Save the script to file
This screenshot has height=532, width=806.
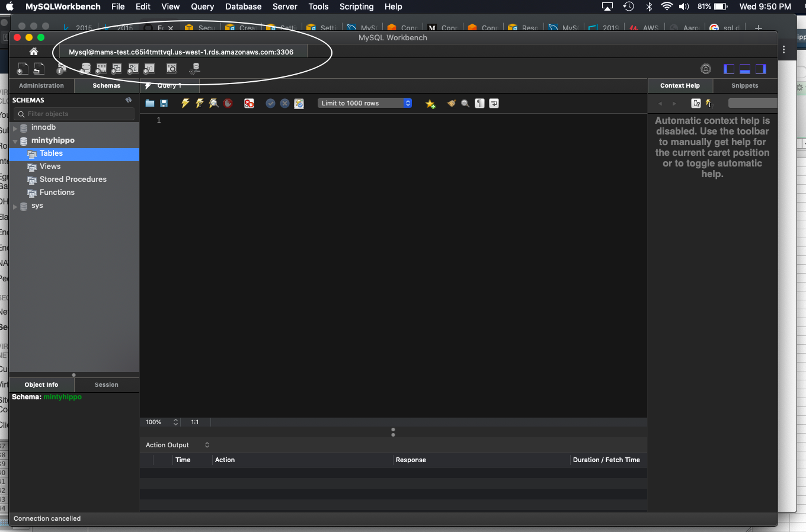coord(164,103)
